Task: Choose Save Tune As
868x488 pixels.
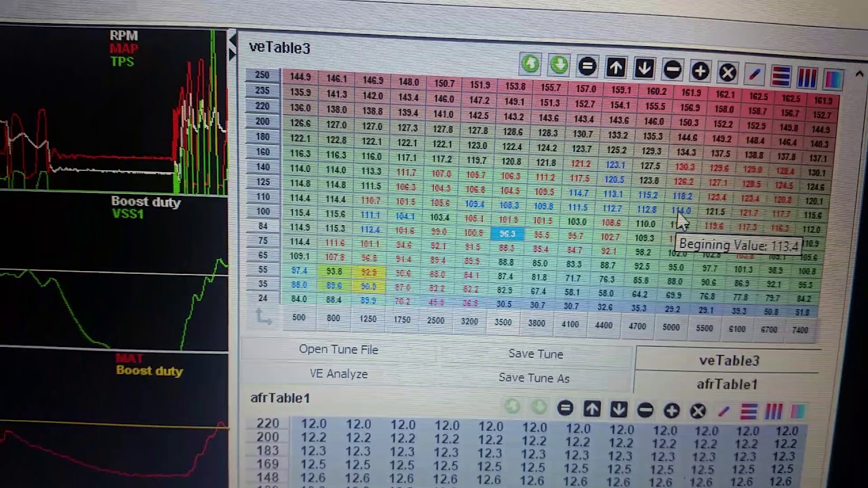Action: [x=534, y=378]
